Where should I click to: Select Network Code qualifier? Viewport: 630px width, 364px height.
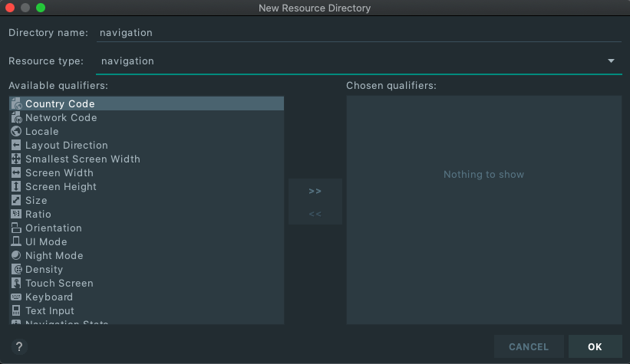(x=147, y=117)
